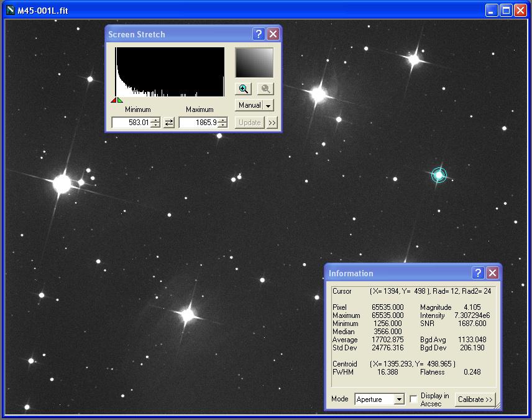Expand Screen Stretch with the >> button
Viewport: 532px width, 420px height.
[x=272, y=123]
